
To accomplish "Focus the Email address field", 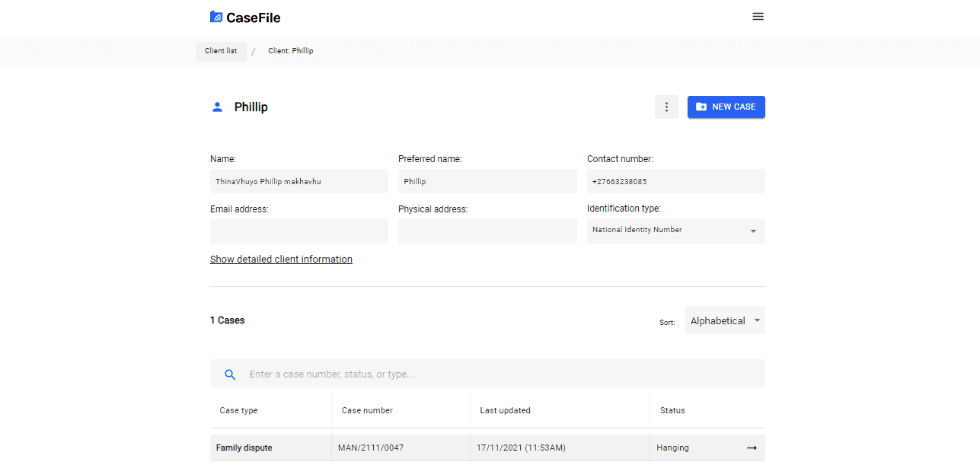I will pos(299,231).
